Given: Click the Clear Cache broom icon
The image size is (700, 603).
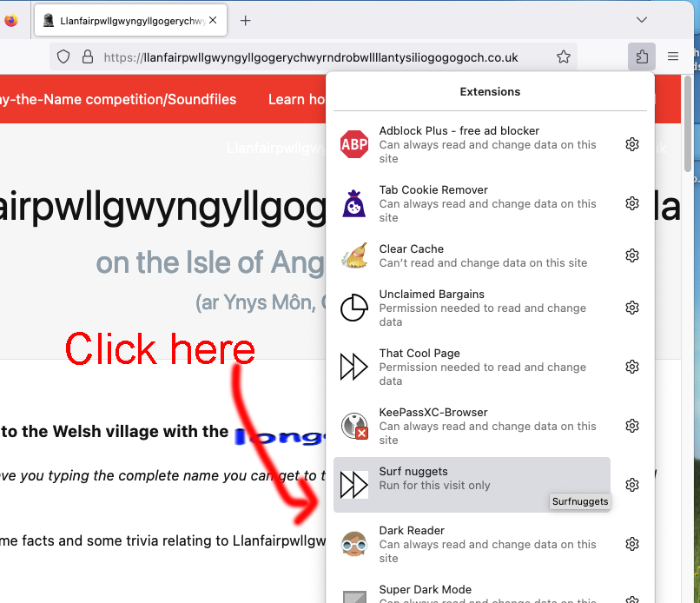Looking at the screenshot, I should pos(354,255).
